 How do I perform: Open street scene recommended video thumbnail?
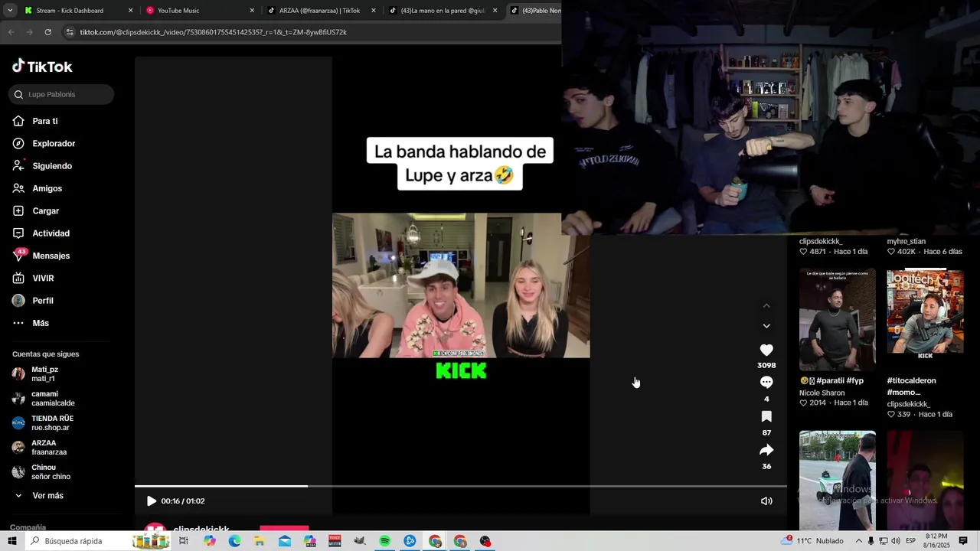click(x=838, y=481)
